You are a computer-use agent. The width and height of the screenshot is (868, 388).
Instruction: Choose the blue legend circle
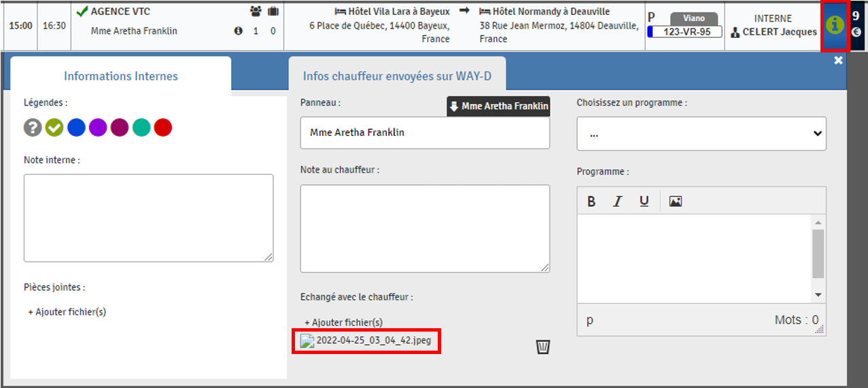76,127
